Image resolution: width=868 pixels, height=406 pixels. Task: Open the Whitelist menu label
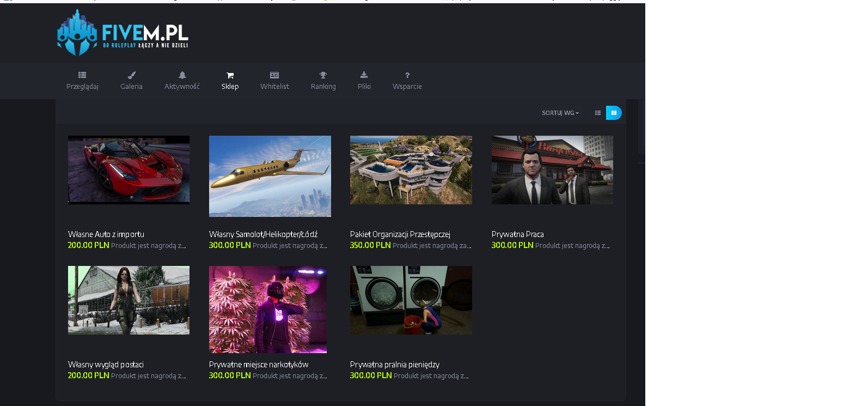click(274, 87)
